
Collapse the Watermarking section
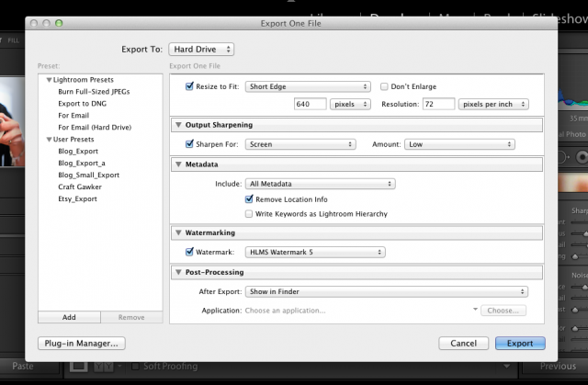pyautogui.click(x=178, y=232)
